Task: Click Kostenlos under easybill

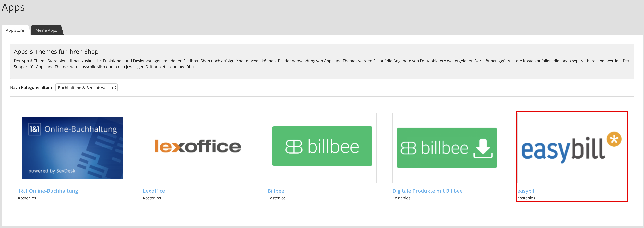Action: pyautogui.click(x=526, y=198)
